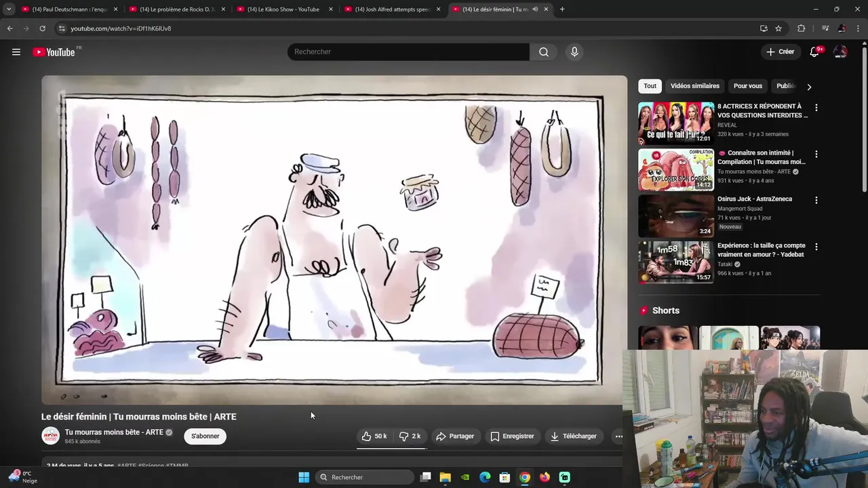
Task: Open the Tu mourras moins bête - ARTE channel name below the video
Action: click(114, 432)
